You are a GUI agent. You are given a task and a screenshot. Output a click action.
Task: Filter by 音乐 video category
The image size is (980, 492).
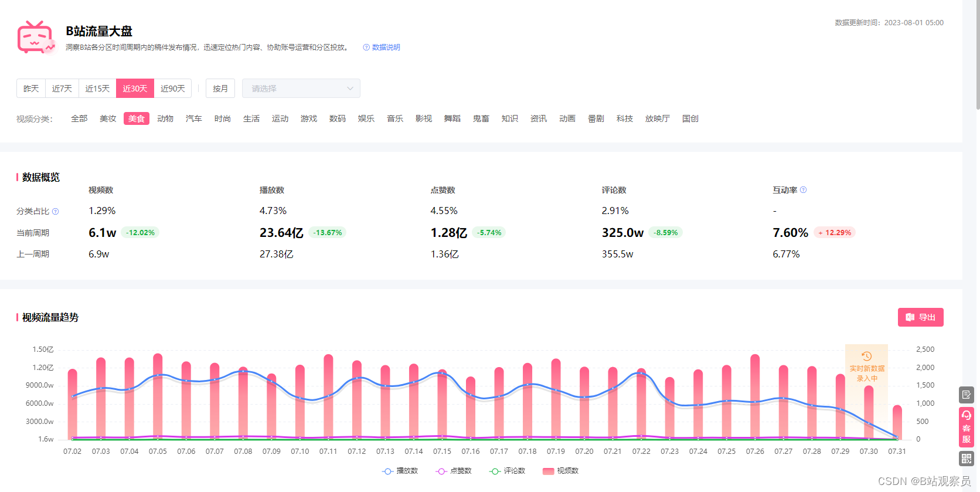[395, 118]
